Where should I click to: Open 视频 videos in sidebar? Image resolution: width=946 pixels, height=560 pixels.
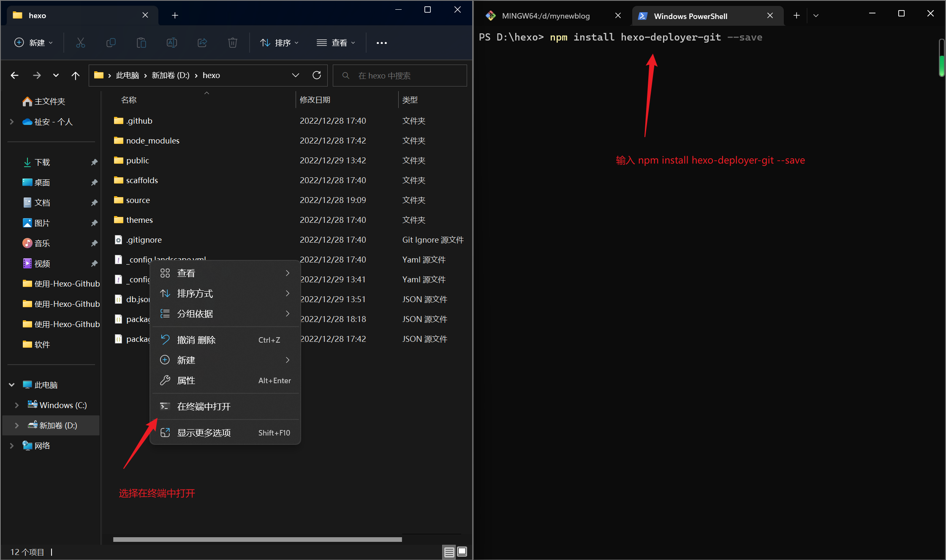pyautogui.click(x=42, y=264)
